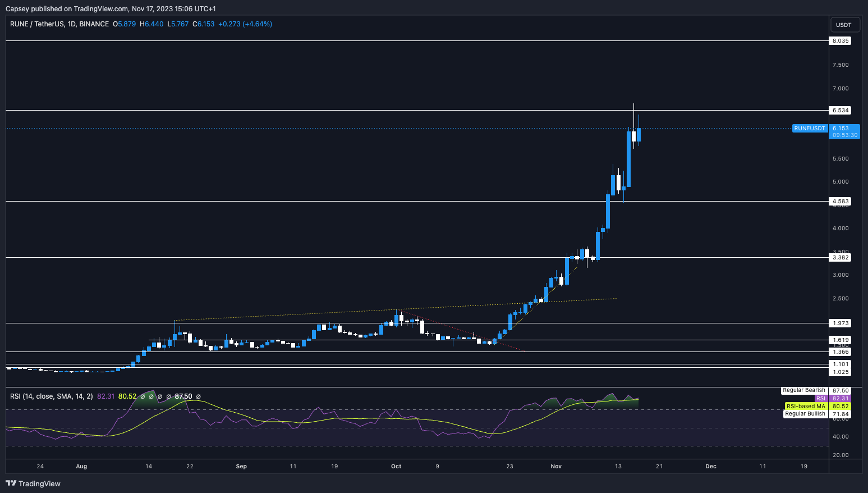Screen dimensions: 868x493
Task: Click the Oct label on the time axis
Action: (x=396, y=467)
